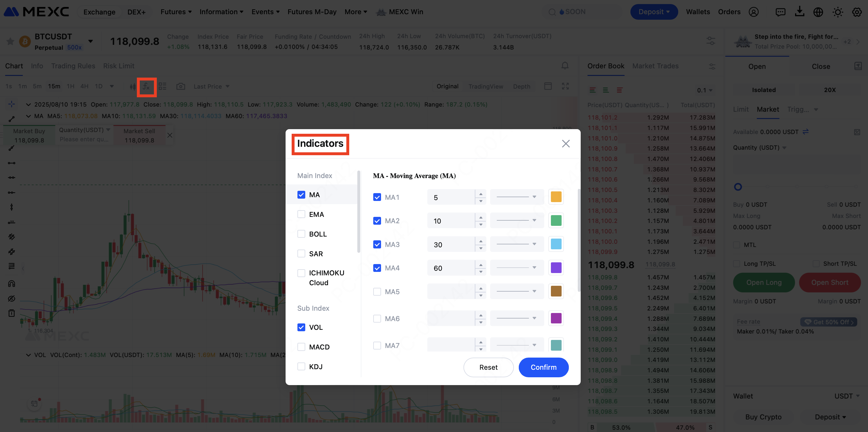This screenshot has width=868, height=432.
Task: Open candlestick chart style icon
Action: (x=133, y=87)
